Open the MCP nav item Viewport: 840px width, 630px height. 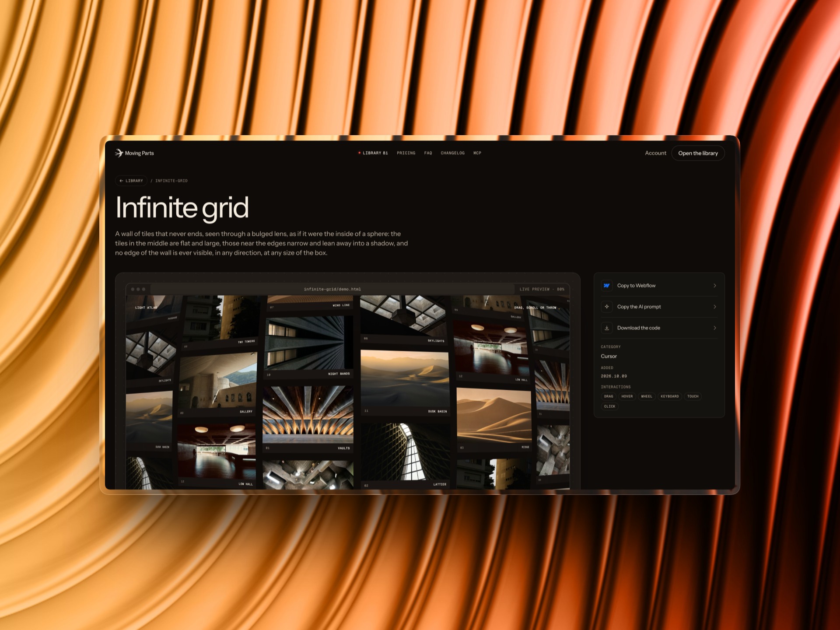tap(477, 153)
